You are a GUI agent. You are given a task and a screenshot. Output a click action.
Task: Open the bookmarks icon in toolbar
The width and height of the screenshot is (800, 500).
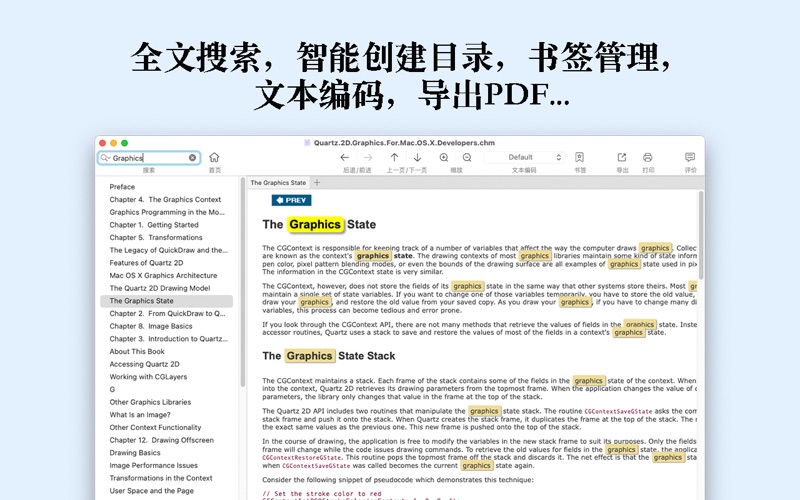(580, 158)
